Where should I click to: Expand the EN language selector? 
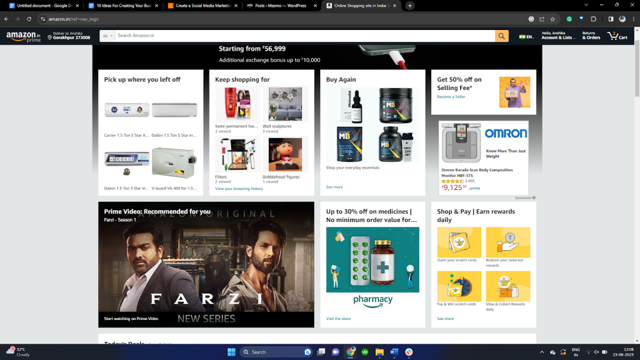click(526, 37)
